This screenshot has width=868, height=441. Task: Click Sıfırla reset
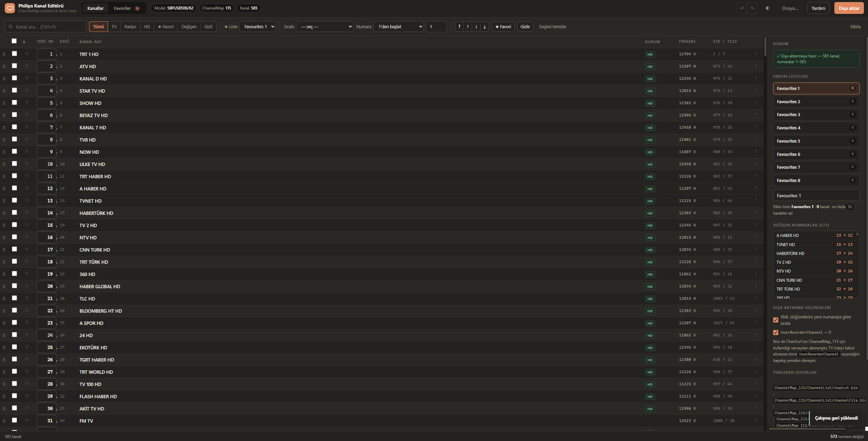[x=855, y=26]
